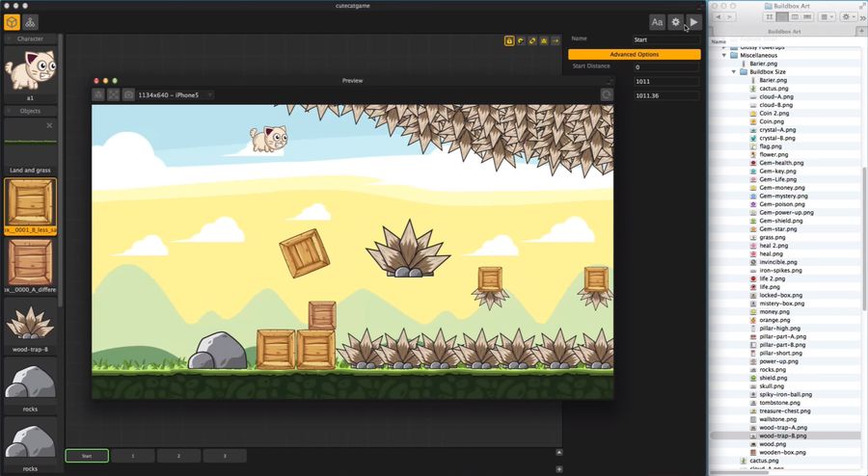The width and height of the screenshot is (868, 476).
Task: Switch to scene tab 2
Action: (x=179, y=456)
